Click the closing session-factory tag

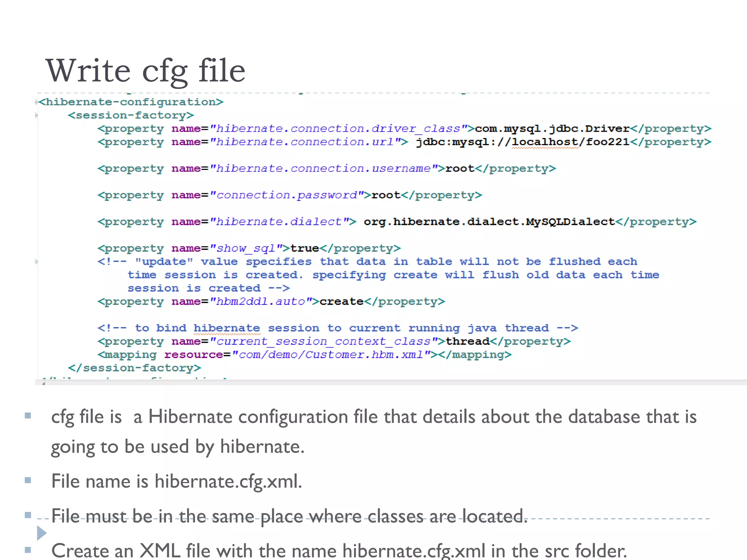click(x=134, y=368)
